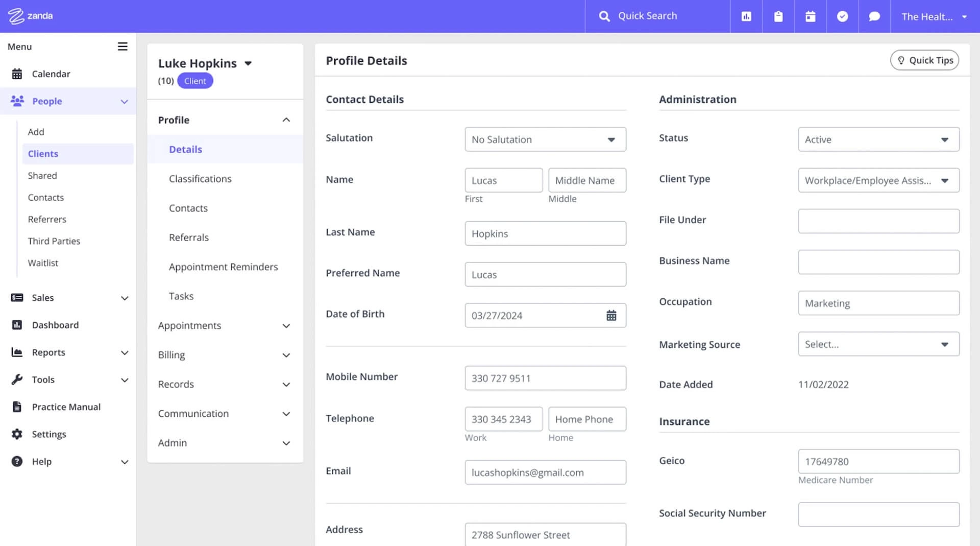980x546 pixels.
Task: Click the Last Name field
Action: [545, 233]
